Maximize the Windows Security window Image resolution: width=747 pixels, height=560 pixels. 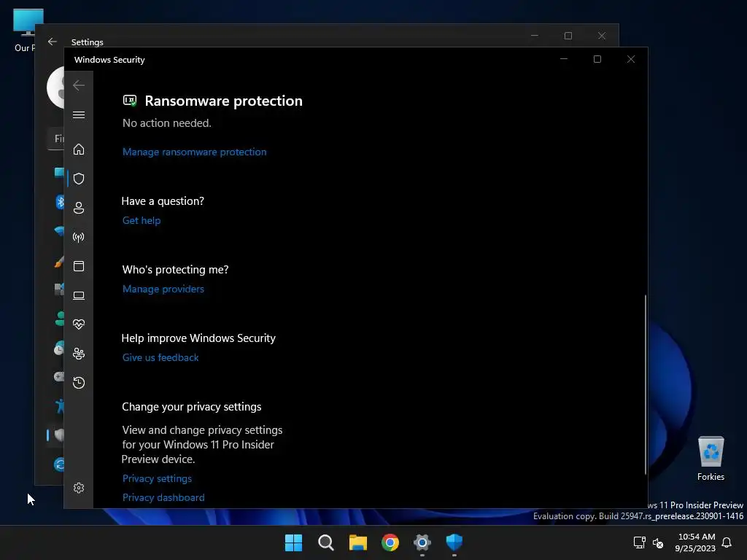coord(597,59)
